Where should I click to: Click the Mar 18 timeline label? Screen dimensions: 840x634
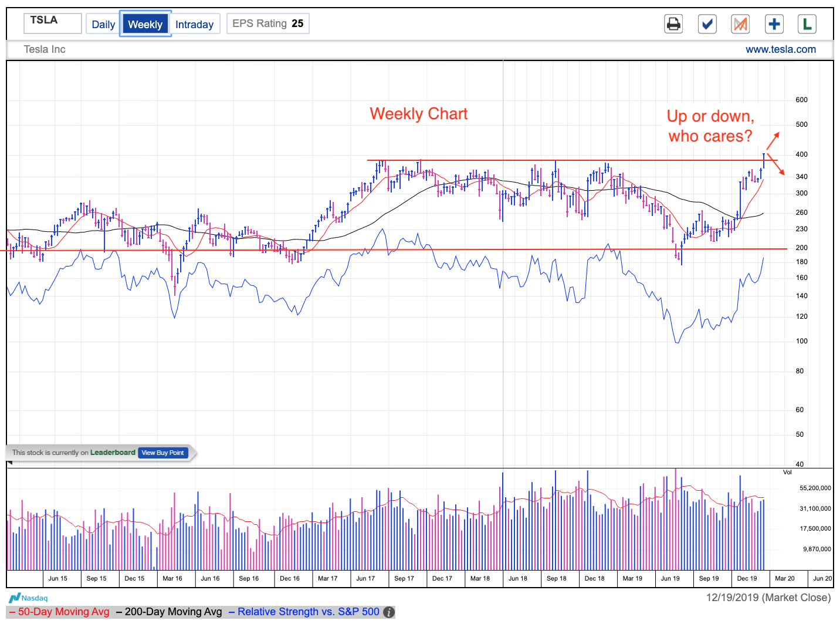(480, 578)
